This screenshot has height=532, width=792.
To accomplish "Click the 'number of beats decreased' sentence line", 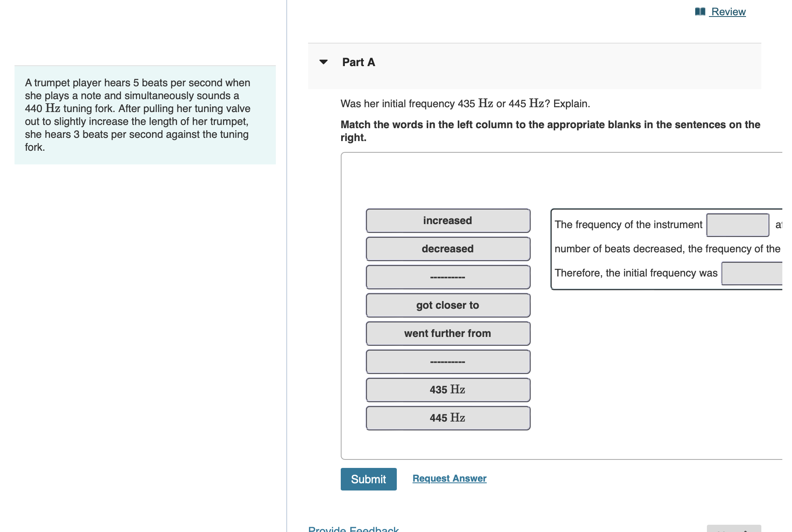I will (x=667, y=249).
